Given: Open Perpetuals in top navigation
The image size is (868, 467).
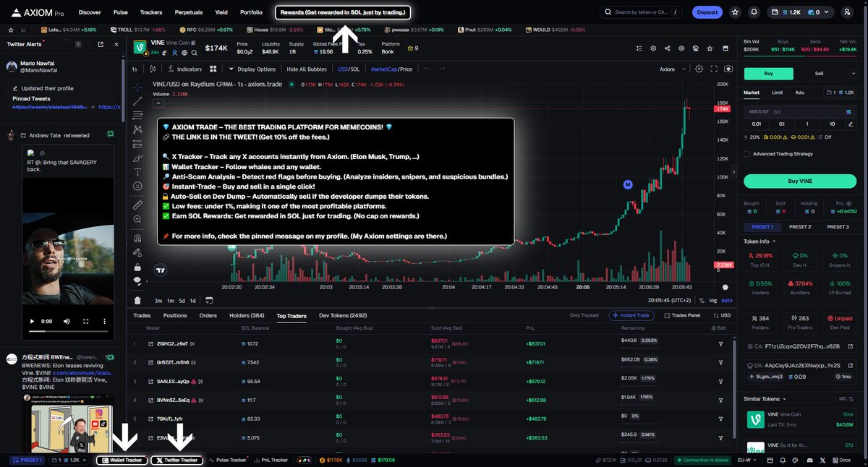Looking at the screenshot, I should point(189,12).
